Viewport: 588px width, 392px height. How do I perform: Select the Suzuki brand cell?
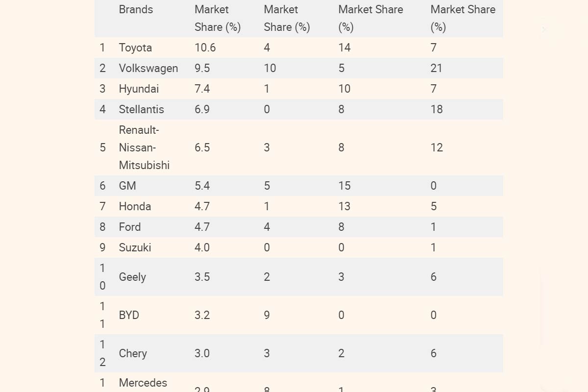click(135, 248)
